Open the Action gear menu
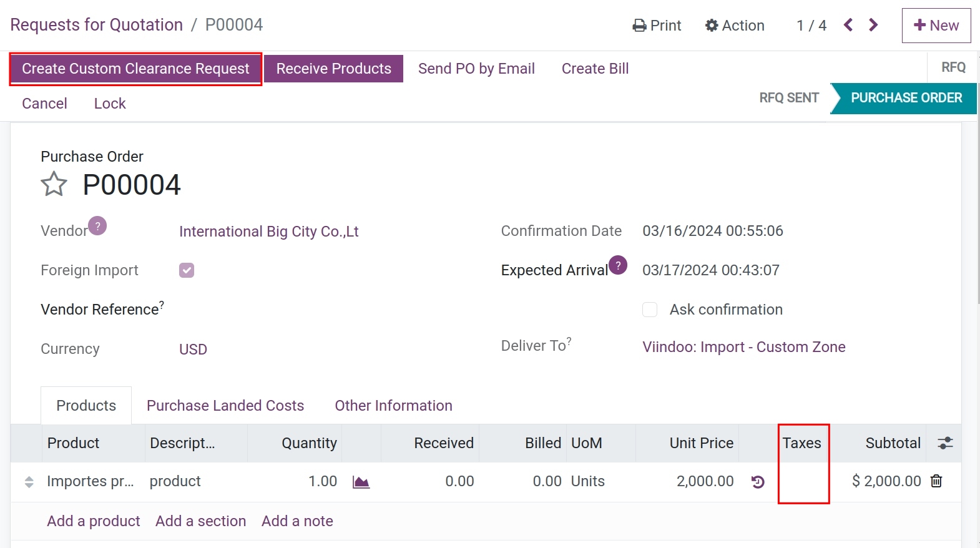This screenshot has height=548, width=980. [x=735, y=26]
